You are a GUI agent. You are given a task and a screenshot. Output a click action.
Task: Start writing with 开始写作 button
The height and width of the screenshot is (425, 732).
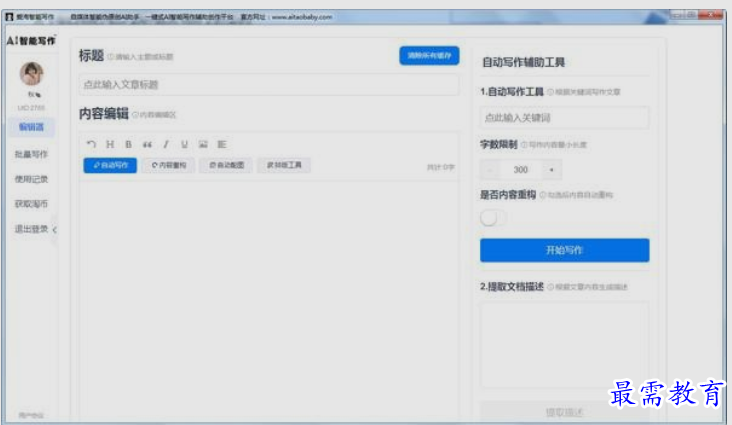coord(564,250)
